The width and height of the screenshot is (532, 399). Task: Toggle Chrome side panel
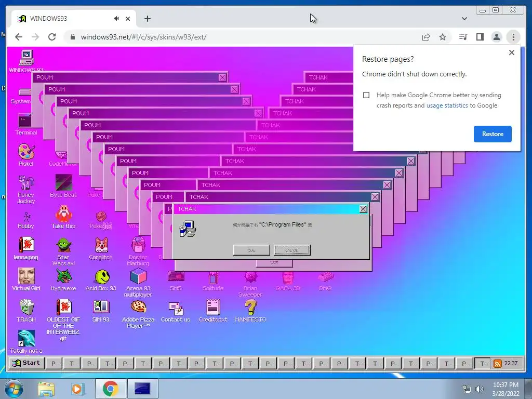[x=480, y=37]
